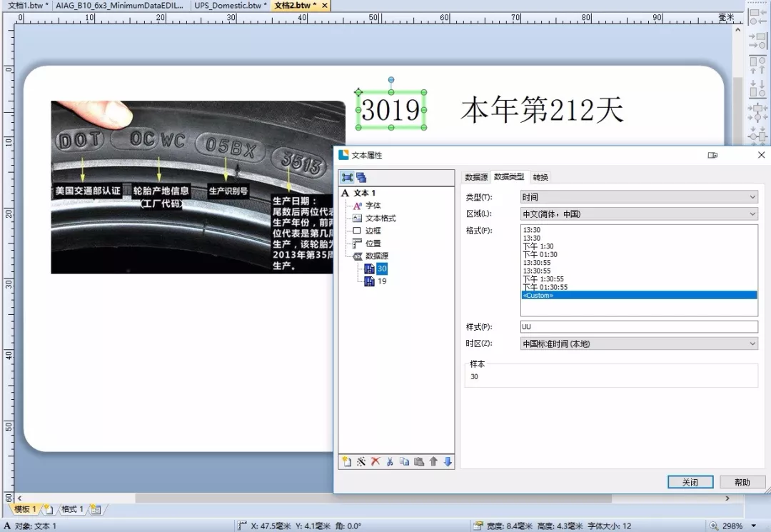Image resolution: width=771 pixels, height=532 pixels.
Task: Open the UPS_Domestic.btw document tab
Action: [x=231, y=5]
